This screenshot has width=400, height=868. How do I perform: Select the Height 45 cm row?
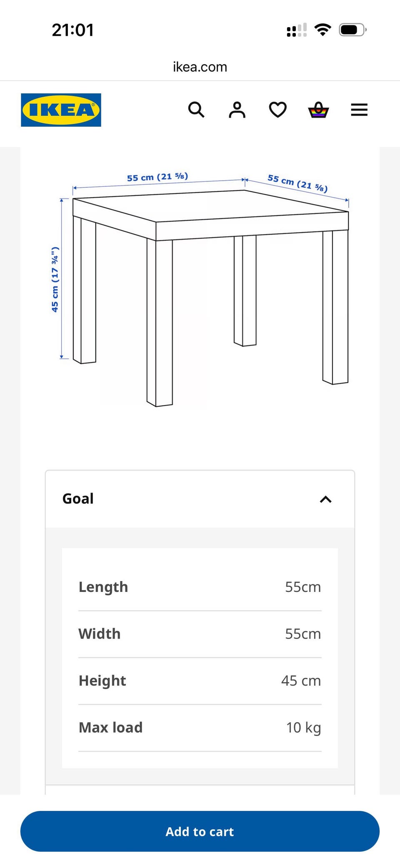200,681
